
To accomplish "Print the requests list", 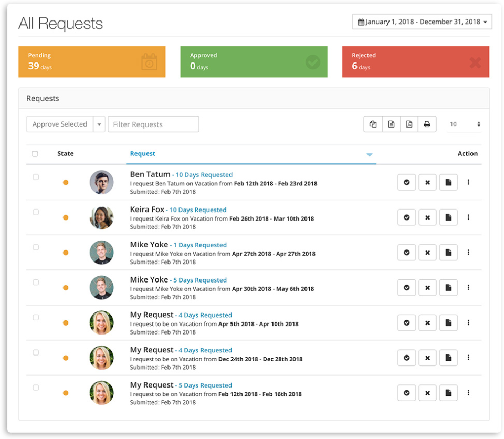I will tap(427, 124).
